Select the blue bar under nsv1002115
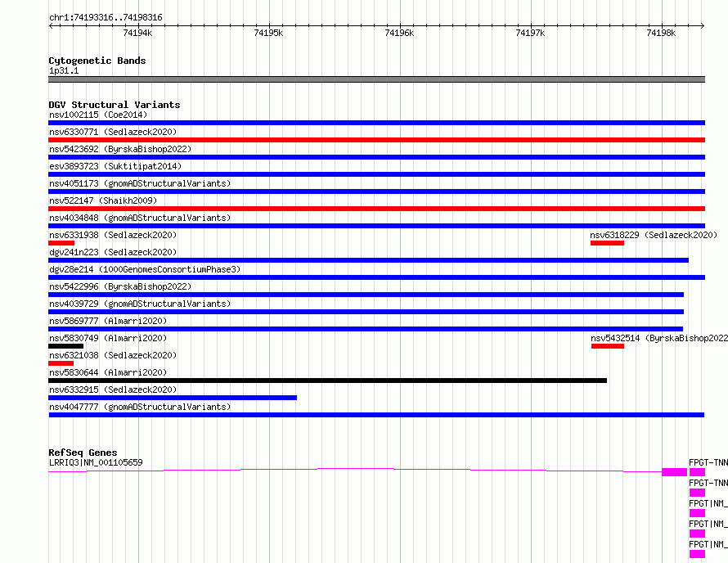This screenshot has width=728, height=563. click(x=376, y=123)
